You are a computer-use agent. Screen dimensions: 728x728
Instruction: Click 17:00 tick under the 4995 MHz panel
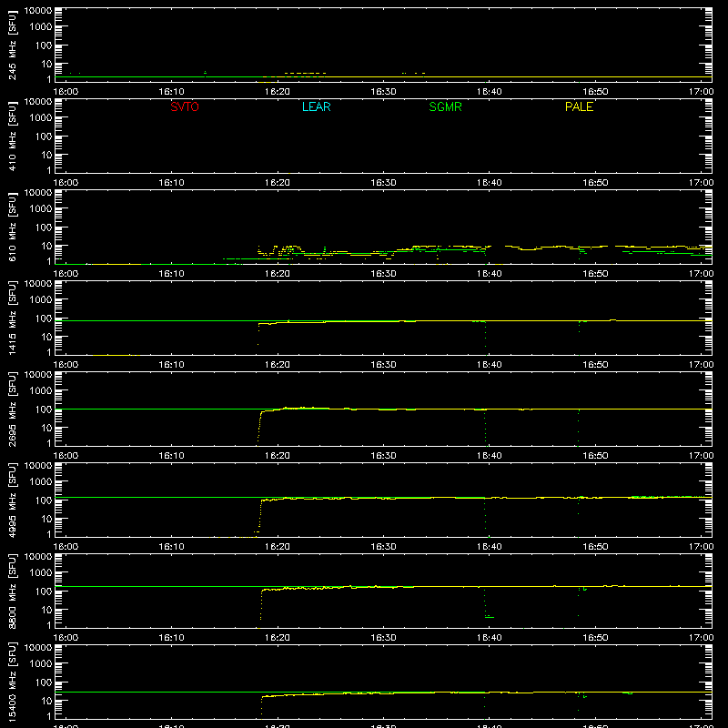point(701,547)
